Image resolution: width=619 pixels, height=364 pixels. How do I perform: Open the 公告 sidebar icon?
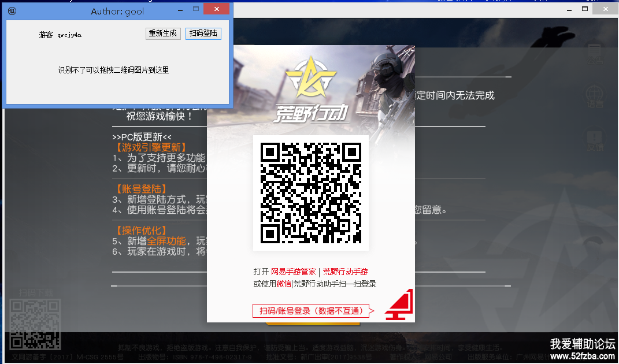(x=595, y=55)
